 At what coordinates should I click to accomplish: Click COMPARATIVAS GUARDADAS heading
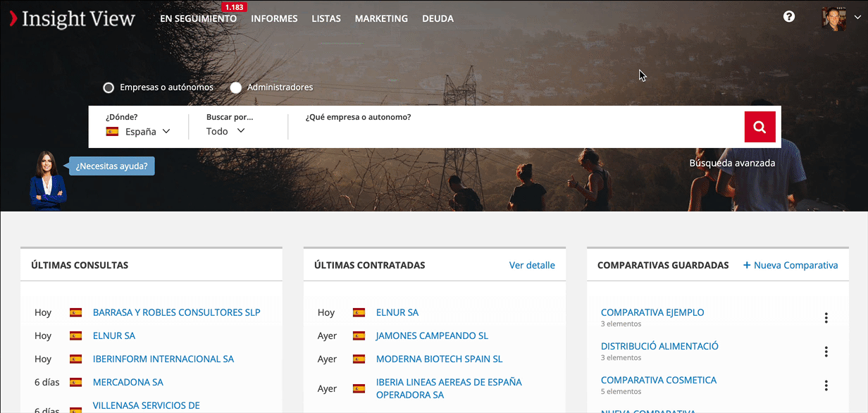coord(663,266)
